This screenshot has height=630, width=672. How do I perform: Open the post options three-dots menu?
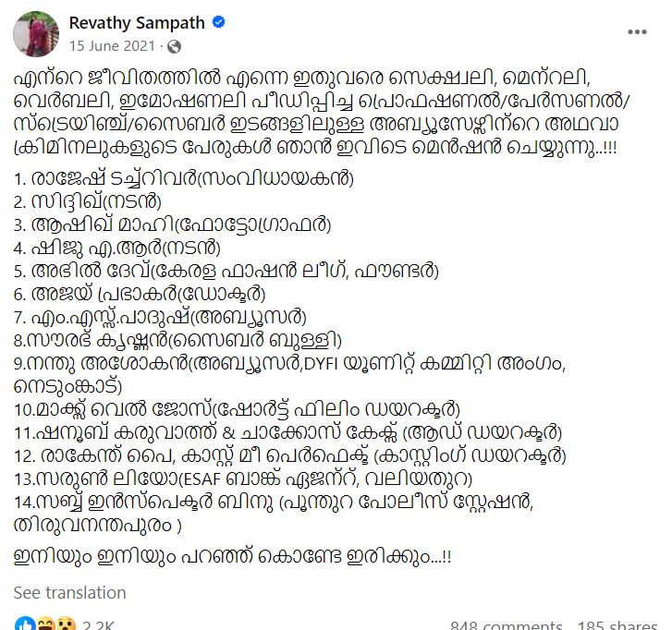pos(637,30)
